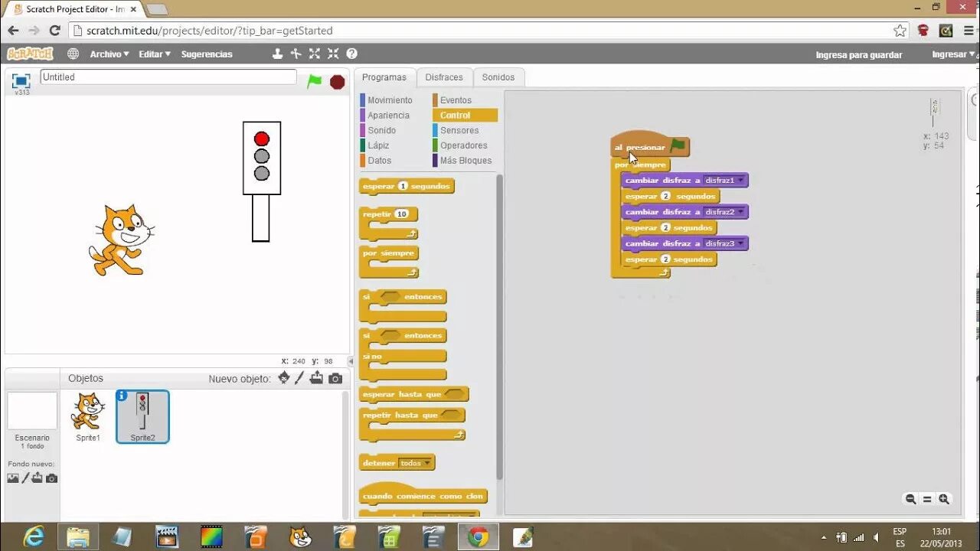
Task: Click the 'esperar hasta que' palette block
Action: (x=413, y=395)
